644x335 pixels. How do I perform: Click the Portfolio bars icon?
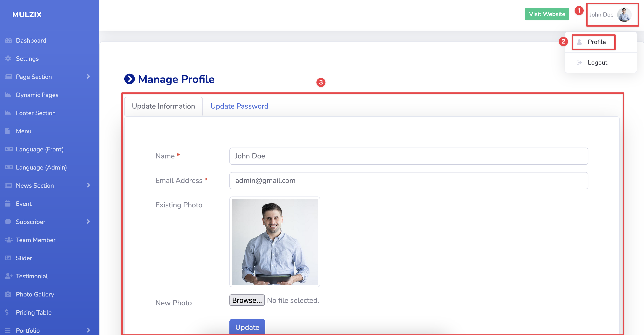tap(8, 330)
